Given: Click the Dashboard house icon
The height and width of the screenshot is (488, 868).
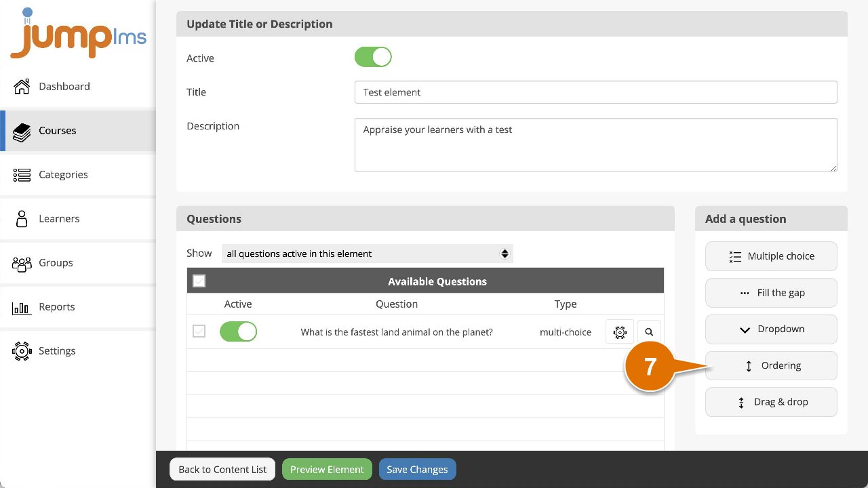Looking at the screenshot, I should pos(22,86).
